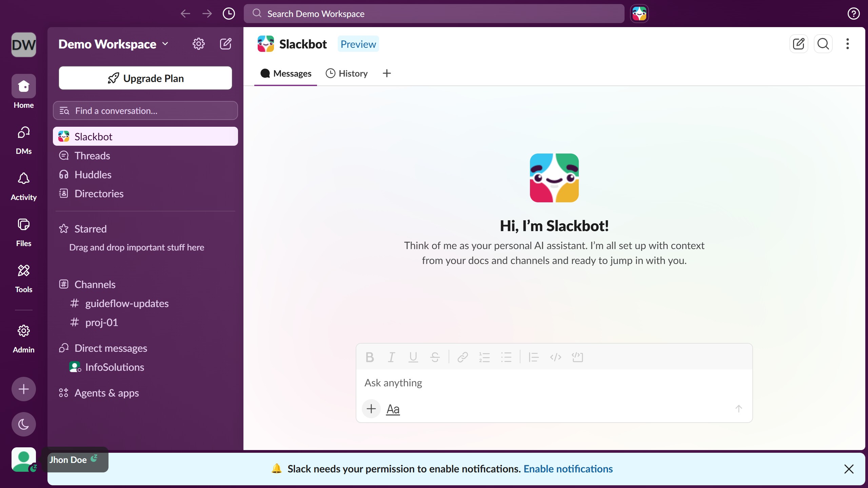Click the round plus create button in rail

point(24,389)
